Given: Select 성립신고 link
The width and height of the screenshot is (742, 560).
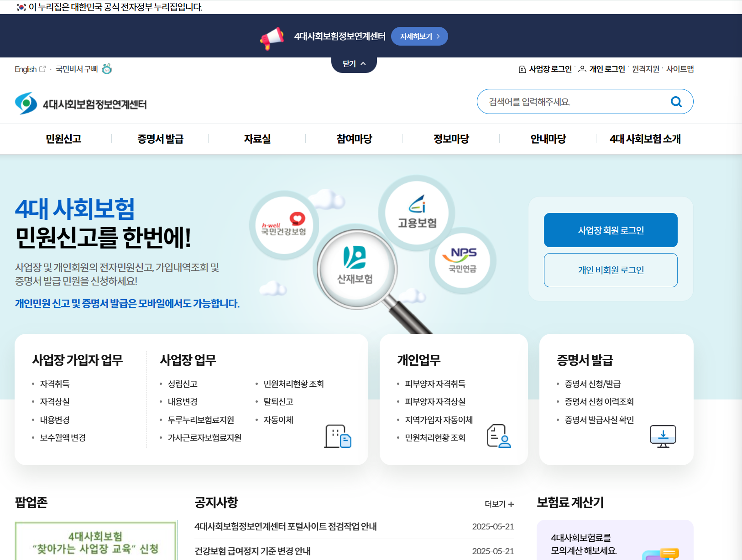Looking at the screenshot, I should pos(183,384).
